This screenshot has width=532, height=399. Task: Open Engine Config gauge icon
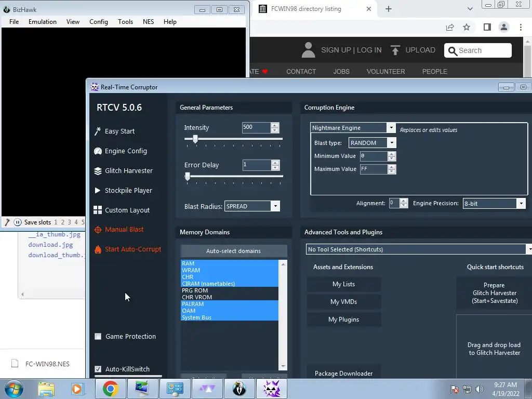[98, 151]
